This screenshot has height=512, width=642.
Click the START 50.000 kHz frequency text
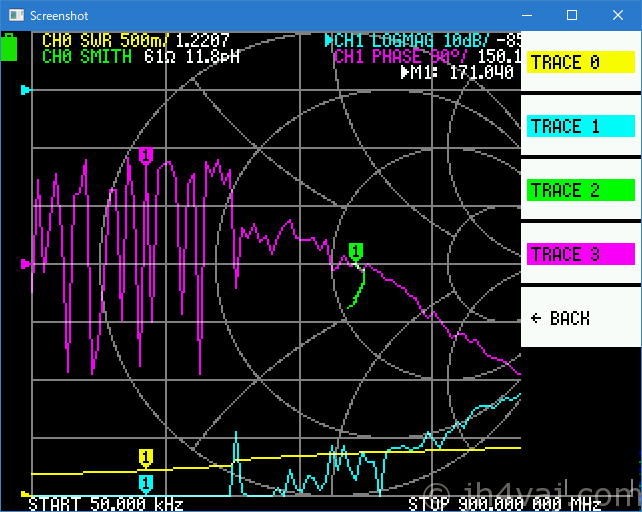(106, 504)
